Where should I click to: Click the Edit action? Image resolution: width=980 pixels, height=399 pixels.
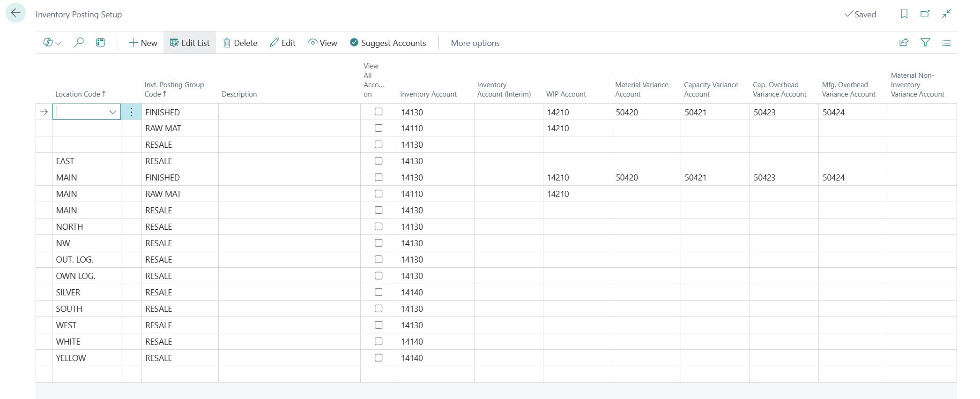coord(282,43)
